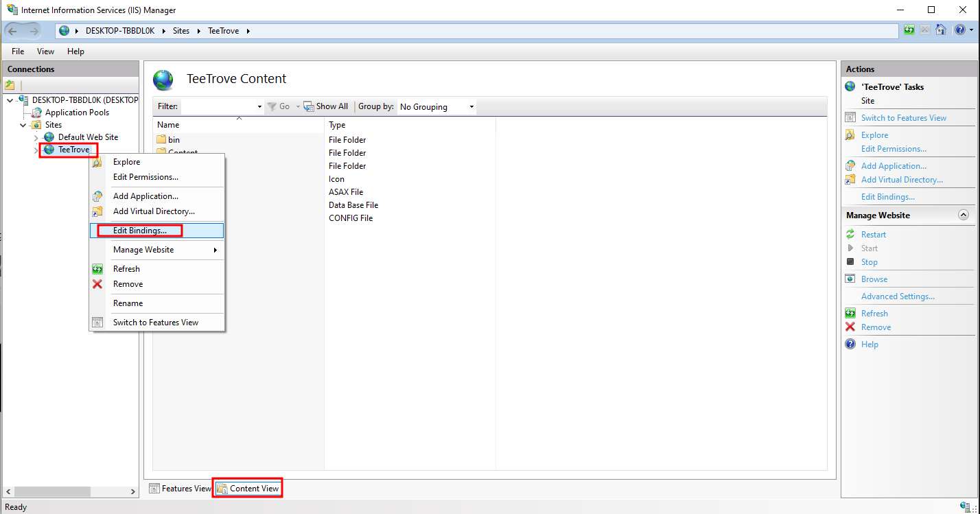The image size is (980, 514).
Task: Collapse the Manage Website section
Action: click(964, 215)
